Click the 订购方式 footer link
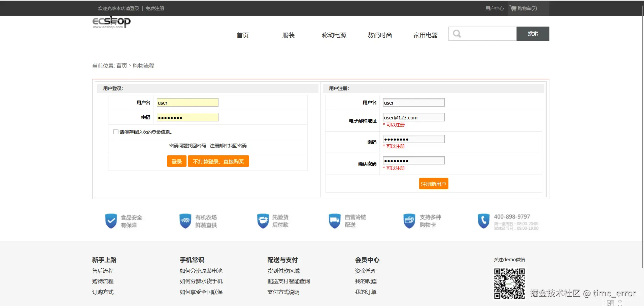 point(103,292)
